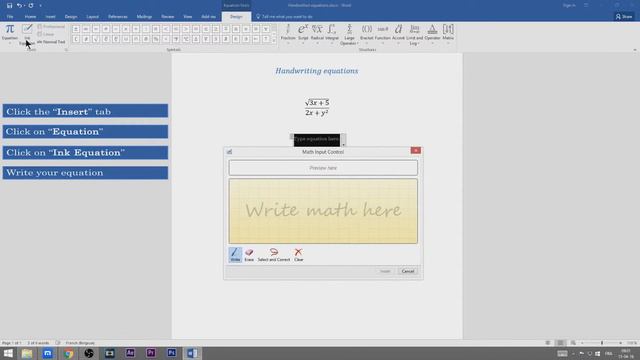Click the Type equation here placeholder
Viewport: 640px width, 360px height.
click(317, 140)
